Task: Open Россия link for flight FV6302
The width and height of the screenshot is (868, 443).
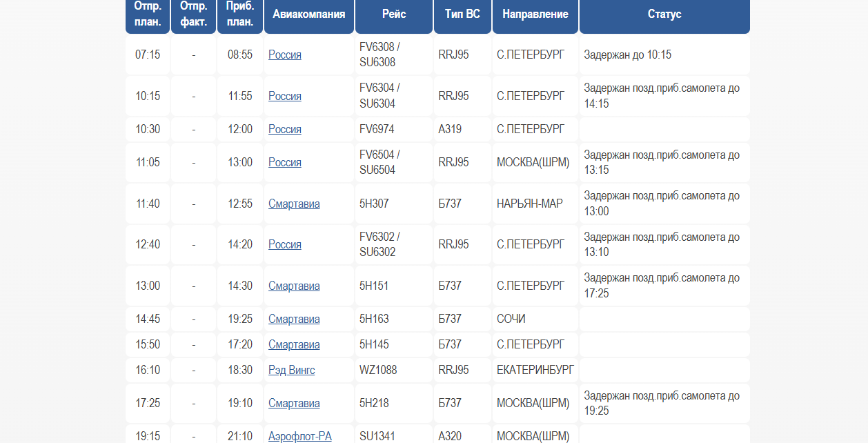Action: 285,244
